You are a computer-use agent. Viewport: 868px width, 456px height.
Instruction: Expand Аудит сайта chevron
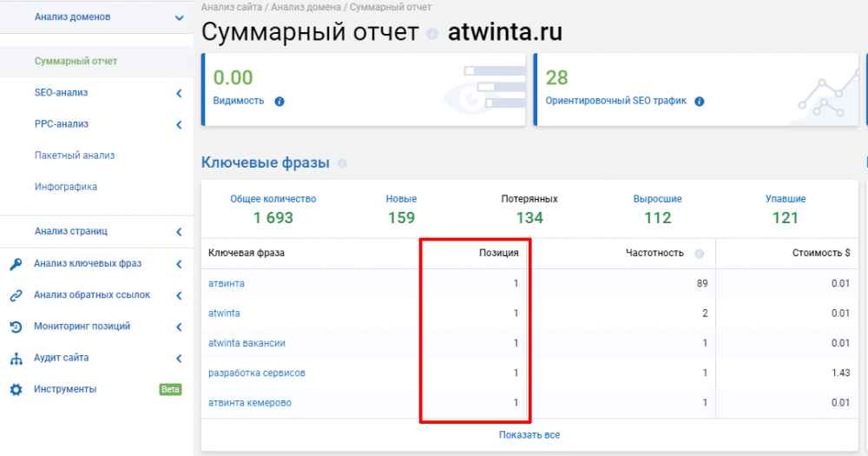pyautogui.click(x=179, y=359)
